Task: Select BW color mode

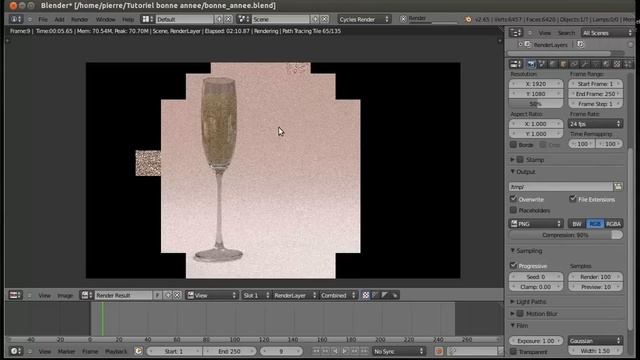Action: [577, 224]
